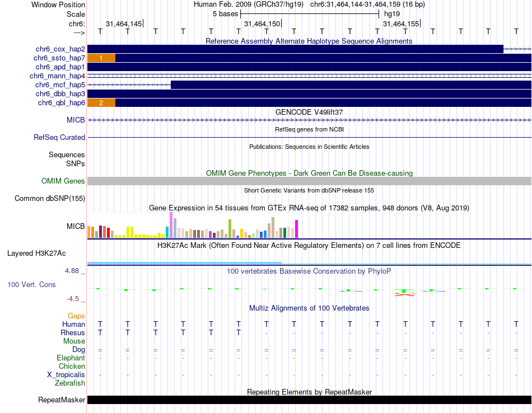Click the 31,464,145 ruler coordinate
The height and width of the screenshot is (413, 532).
(124, 24)
